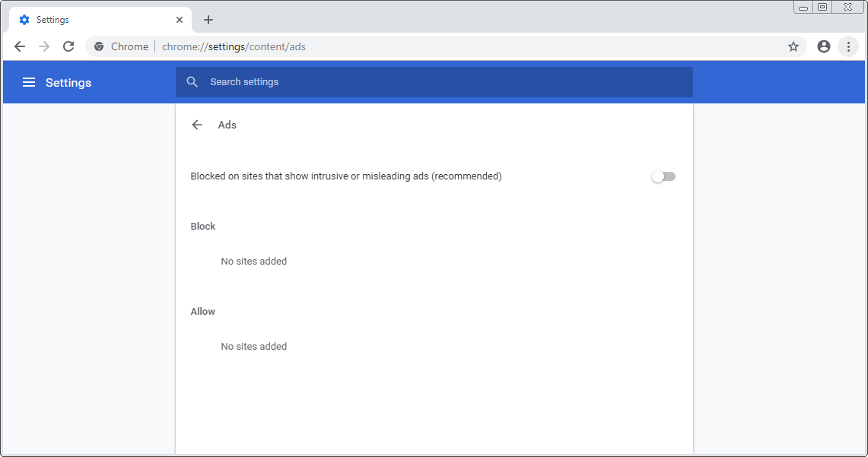Click the Chrome site info icon
The height and width of the screenshot is (457, 868).
(x=99, y=46)
